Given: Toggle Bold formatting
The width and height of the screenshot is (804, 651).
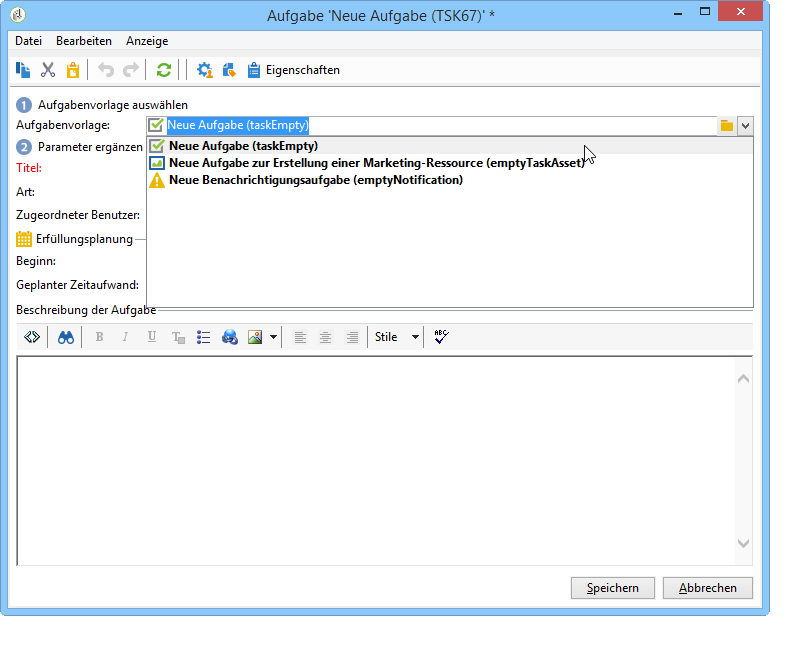Looking at the screenshot, I should point(99,337).
